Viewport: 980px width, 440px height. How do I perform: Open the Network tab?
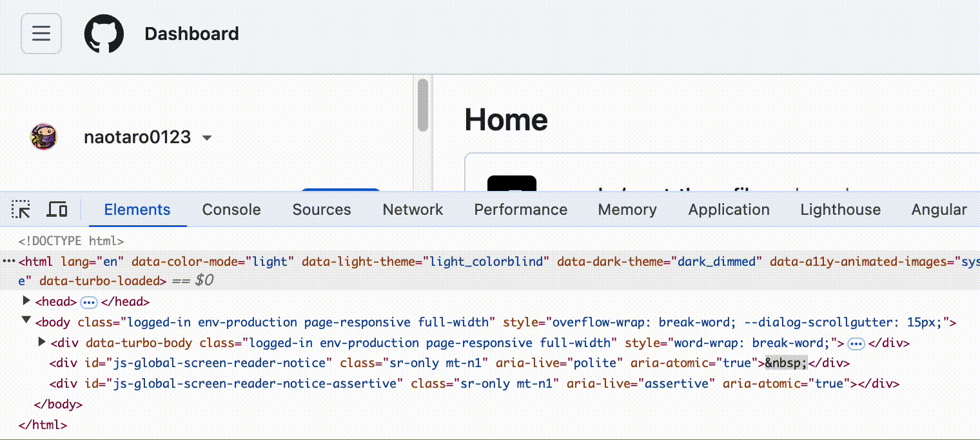413,210
